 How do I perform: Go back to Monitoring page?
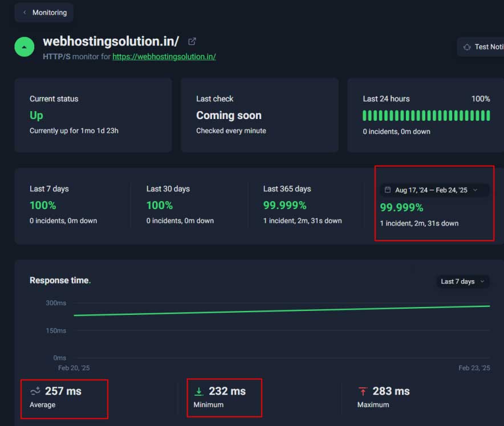pyautogui.click(x=44, y=13)
